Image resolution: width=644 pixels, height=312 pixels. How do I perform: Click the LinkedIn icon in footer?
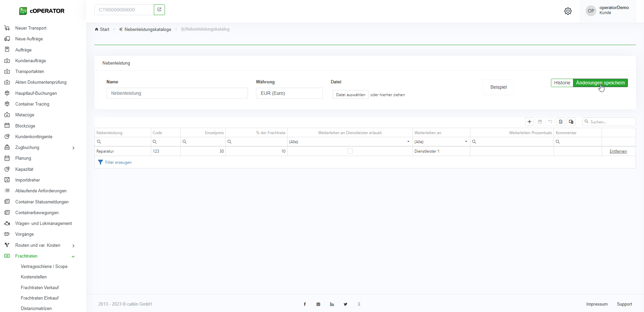332,304
